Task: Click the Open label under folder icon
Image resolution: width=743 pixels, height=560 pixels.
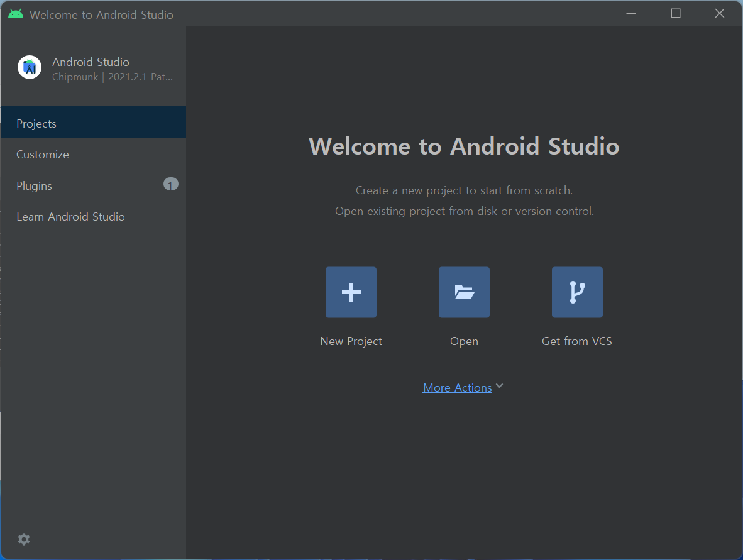Action: tap(464, 341)
